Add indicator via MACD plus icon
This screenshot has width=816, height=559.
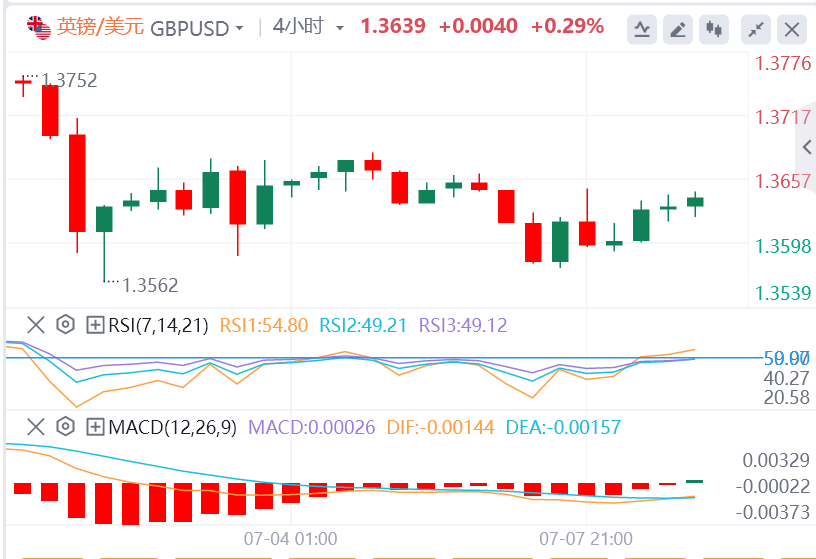(95, 427)
